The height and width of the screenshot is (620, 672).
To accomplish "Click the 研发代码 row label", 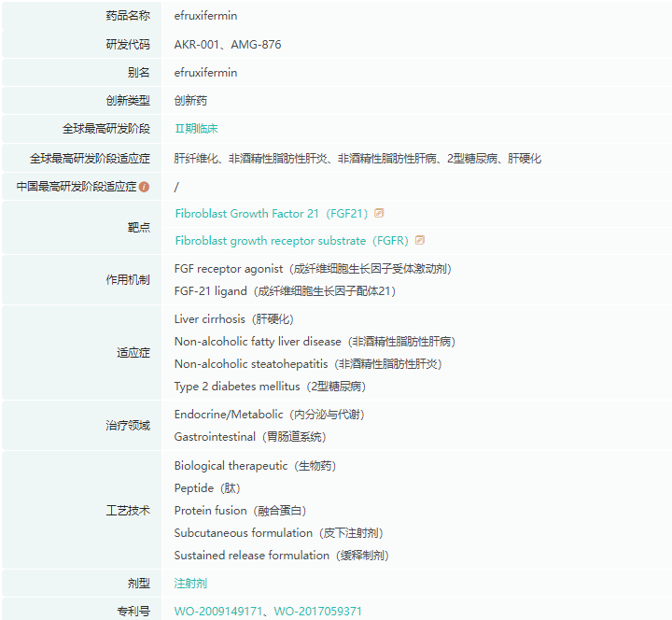I will pos(128,45).
